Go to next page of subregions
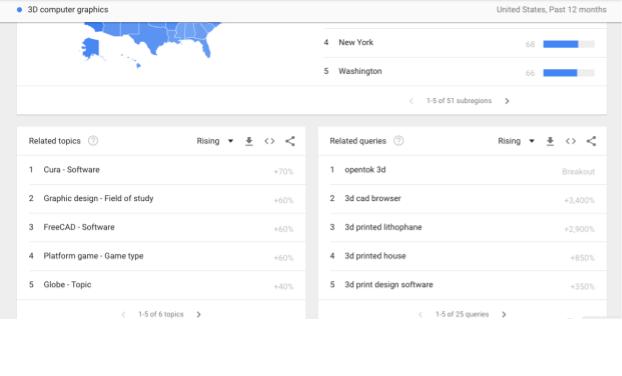622x376 pixels. (x=507, y=101)
